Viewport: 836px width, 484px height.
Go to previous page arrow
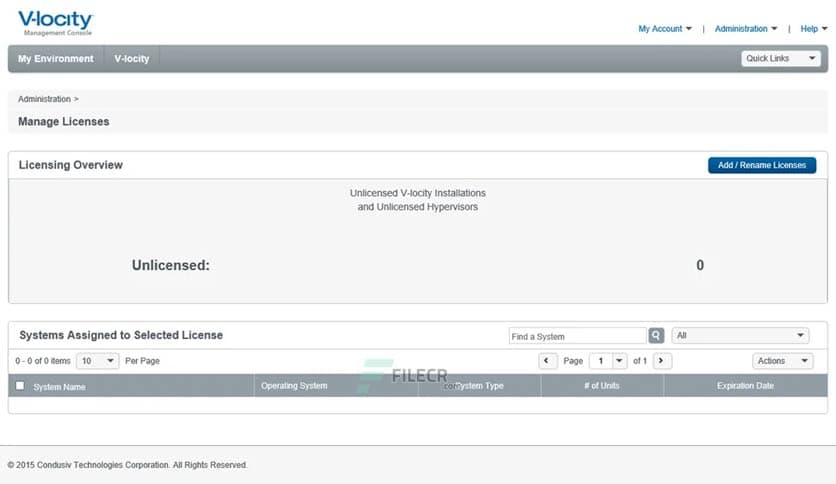pos(547,361)
